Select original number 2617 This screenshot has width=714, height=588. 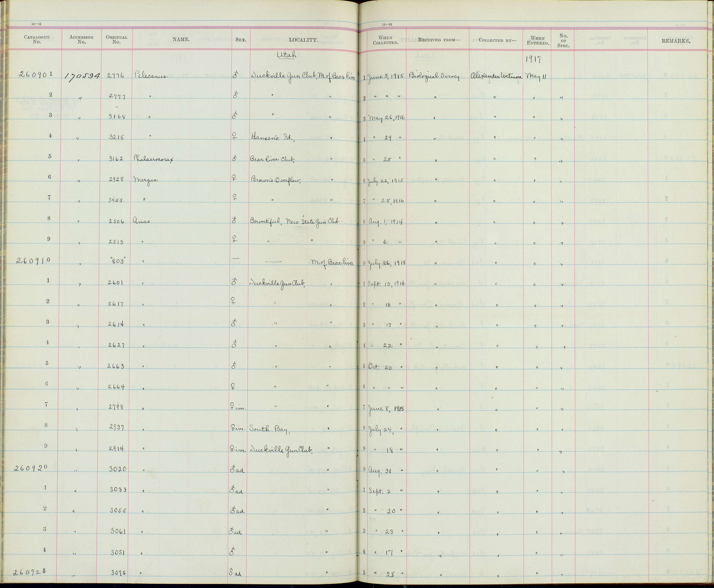click(x=116, y=304)
